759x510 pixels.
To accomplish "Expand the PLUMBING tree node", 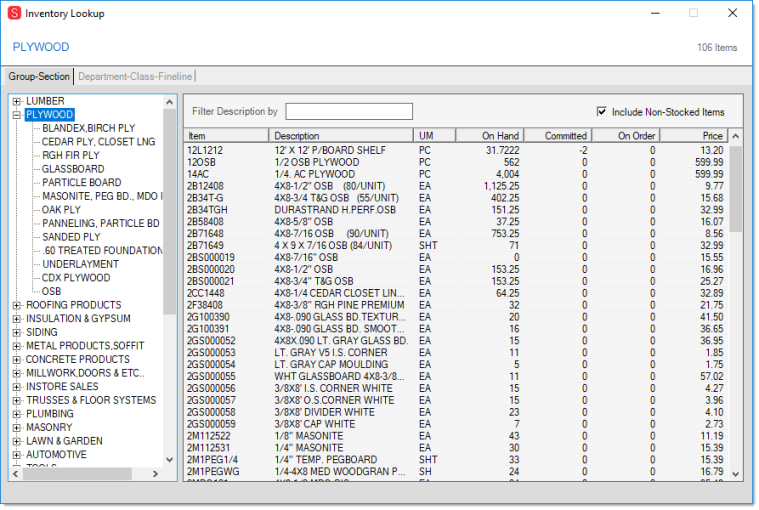I will click(17, 414).
